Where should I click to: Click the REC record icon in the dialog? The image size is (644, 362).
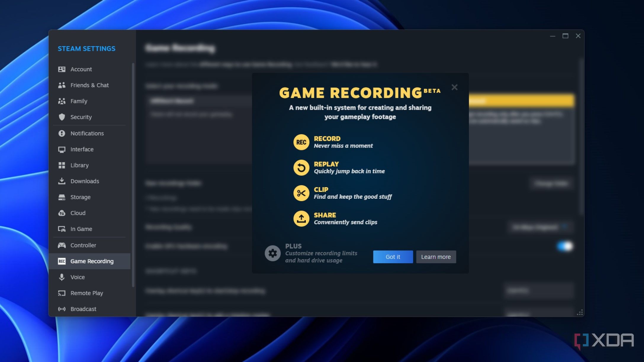pyautogui.click(x=301, y=142)
